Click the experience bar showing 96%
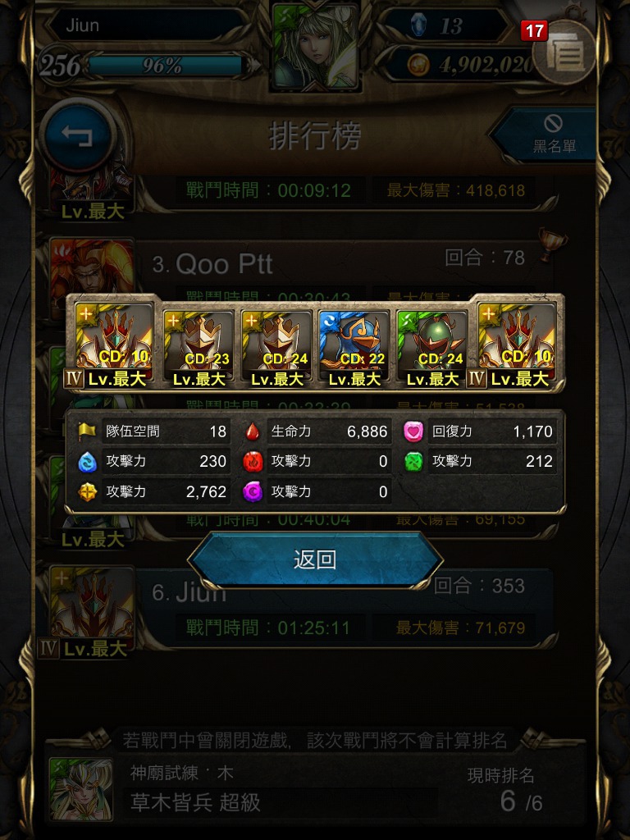 [x=167, y=66]
